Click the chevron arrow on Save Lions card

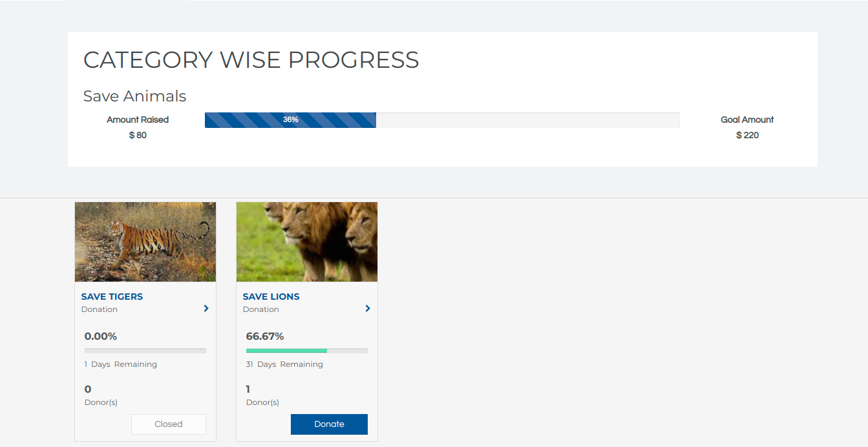point(368,309)
